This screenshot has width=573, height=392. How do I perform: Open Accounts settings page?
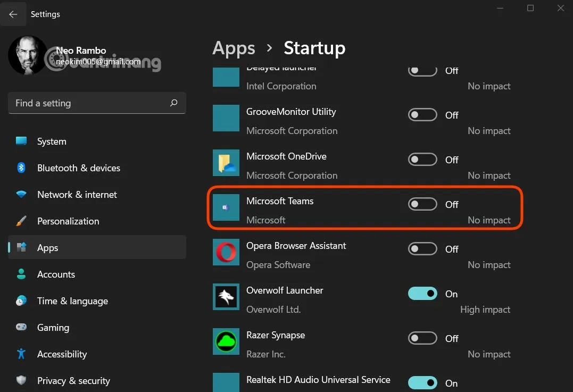[x=97, y=274]
